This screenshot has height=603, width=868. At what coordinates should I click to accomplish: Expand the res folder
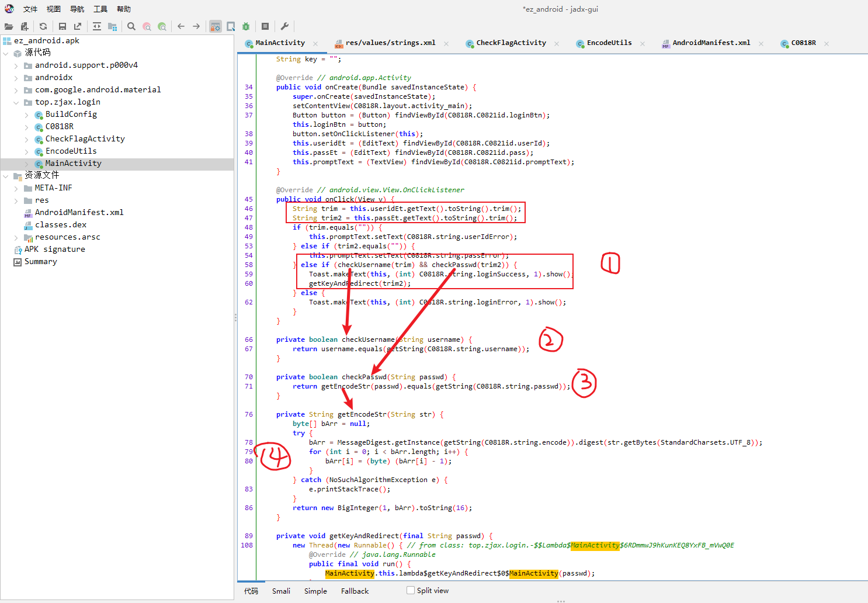16,200
